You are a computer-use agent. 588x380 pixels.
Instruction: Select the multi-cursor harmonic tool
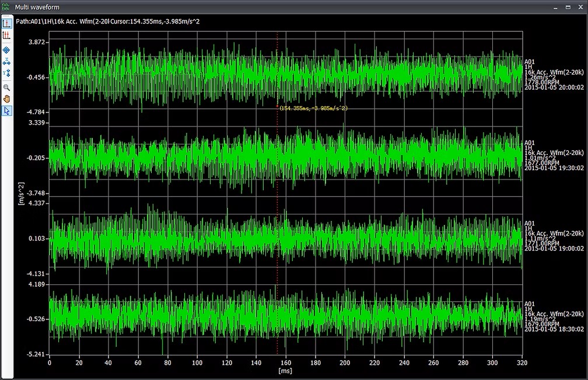pyautogui.click(x=6, y=36)
